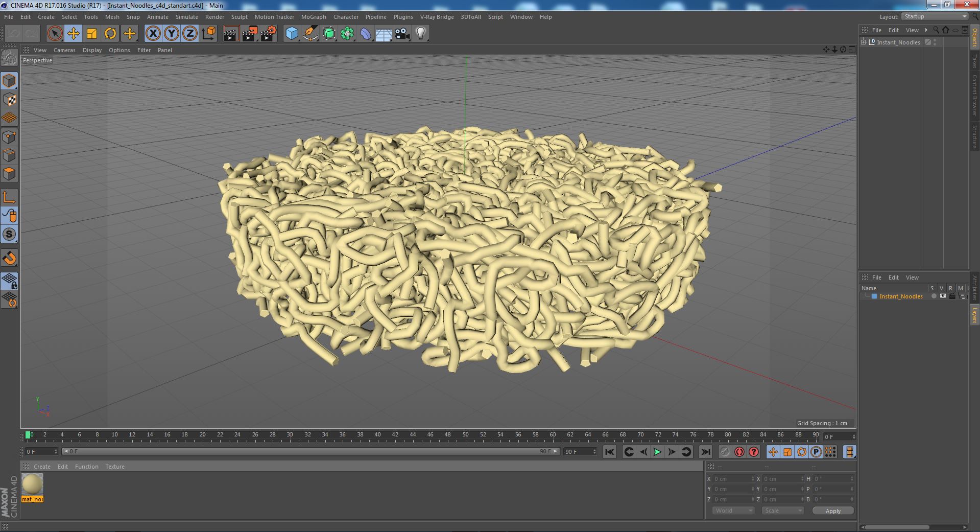Click the Bend deformer icon
980x532 pixels.
click(366, 34)
